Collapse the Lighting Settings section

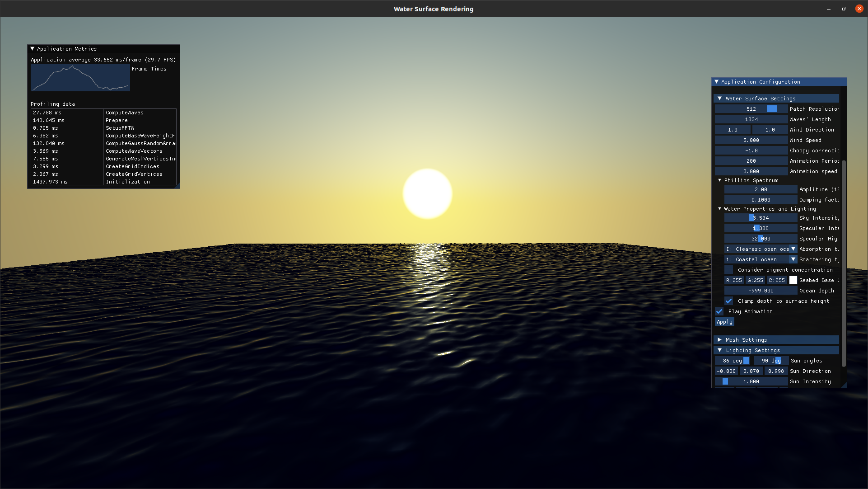coord(720,350)
